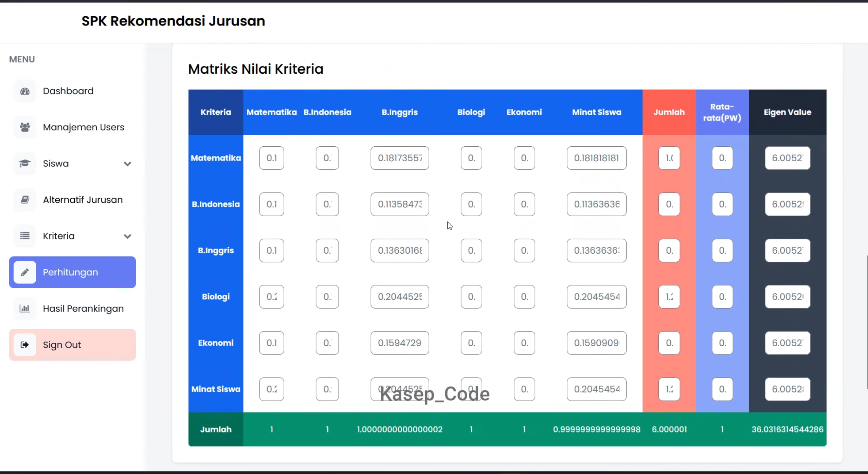Screen dimensions: 868x474
Task: Click the red Jumlah column header
Action: point(669,112)
